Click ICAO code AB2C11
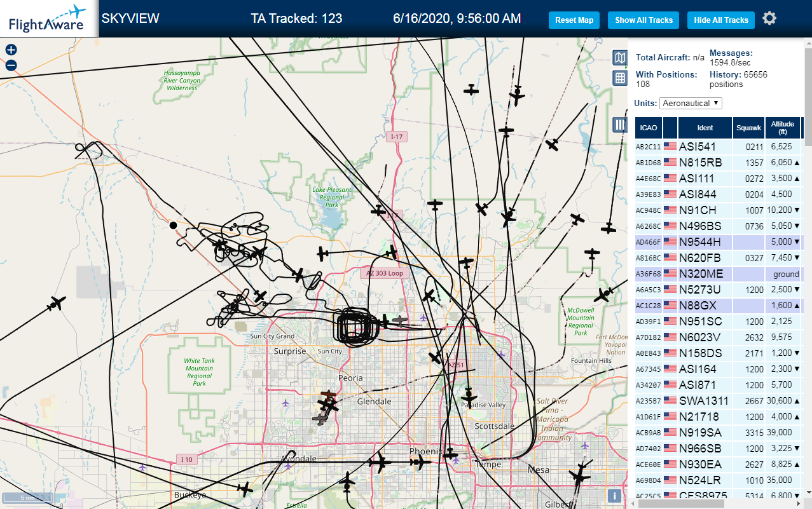812x509 pixels. point(649,147)
